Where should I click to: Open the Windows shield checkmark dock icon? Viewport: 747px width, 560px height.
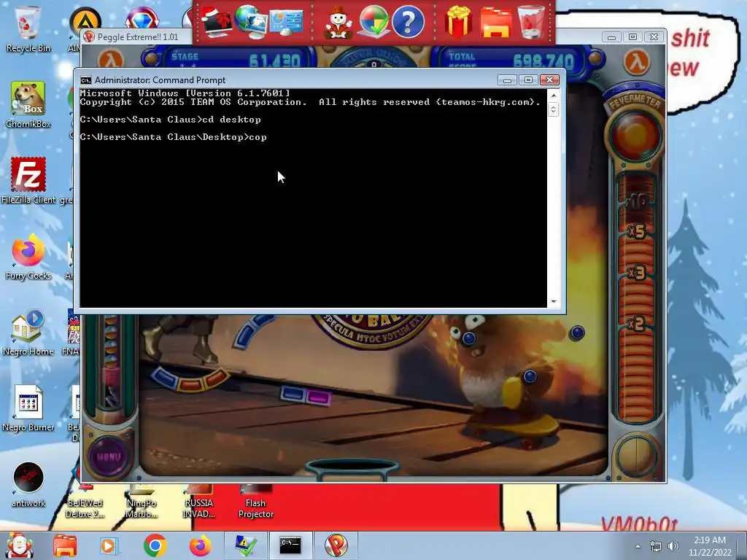pyautogui.click(x=374, y=22)
